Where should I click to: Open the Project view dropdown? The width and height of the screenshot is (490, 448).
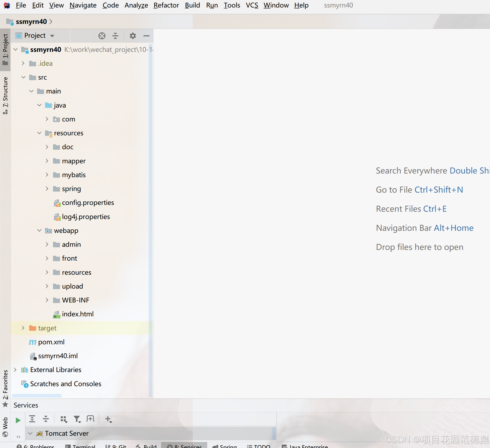(x=52, y=36)
